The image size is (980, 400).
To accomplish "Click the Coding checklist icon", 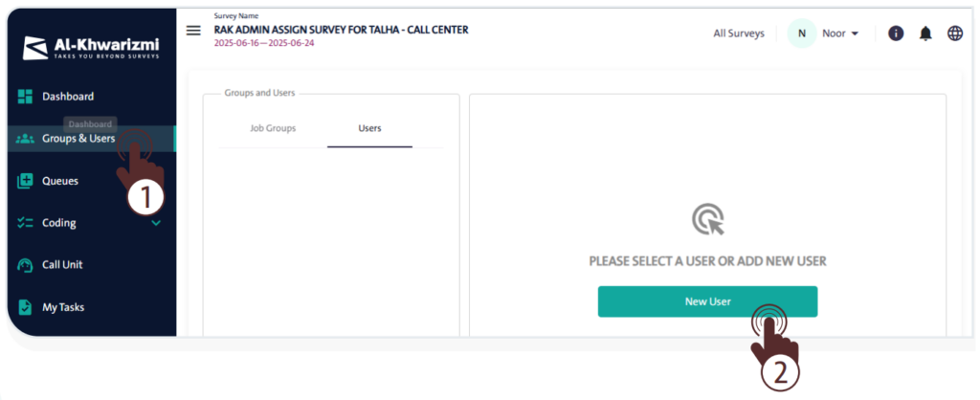I will (26, 223).
